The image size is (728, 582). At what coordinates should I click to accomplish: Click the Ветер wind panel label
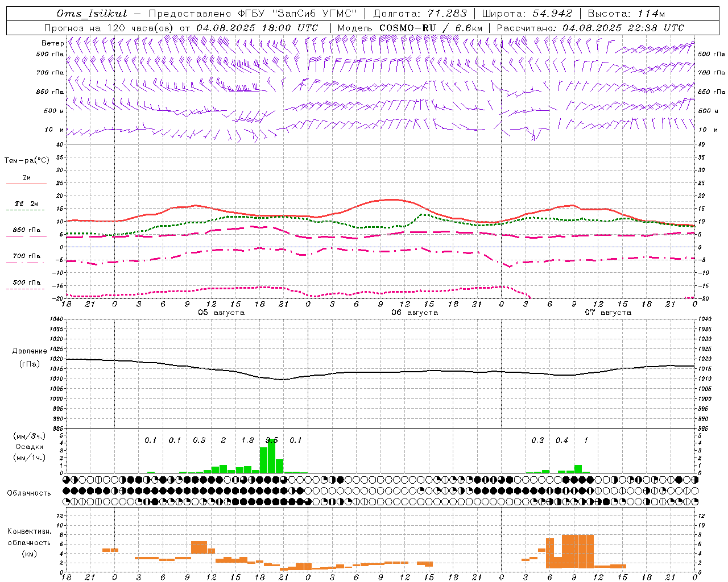[52, 43]
